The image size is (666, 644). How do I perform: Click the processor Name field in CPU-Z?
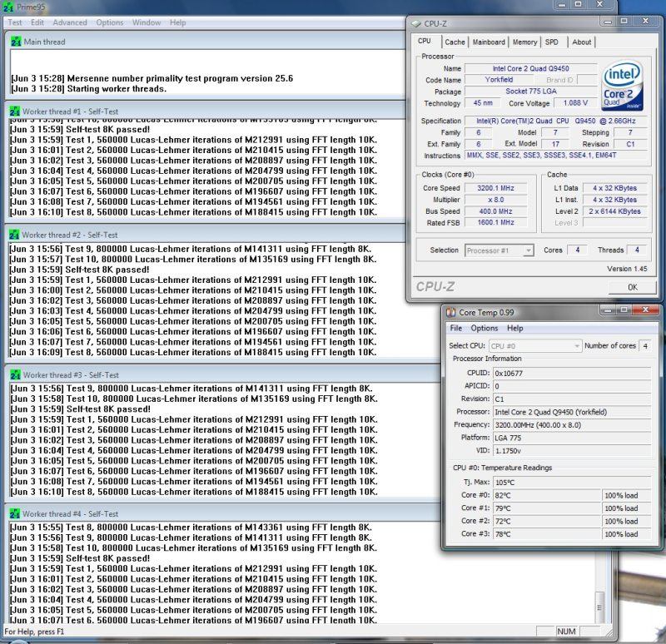tap(531, 68)
